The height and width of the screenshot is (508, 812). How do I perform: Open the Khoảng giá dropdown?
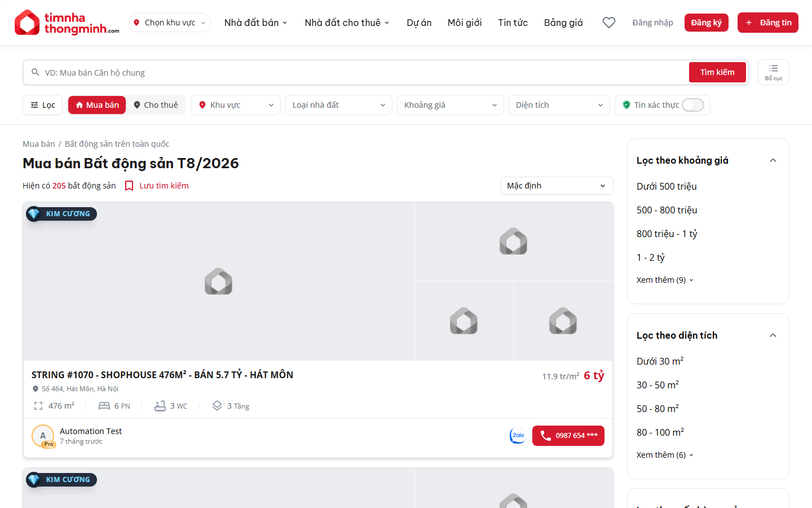451,105
